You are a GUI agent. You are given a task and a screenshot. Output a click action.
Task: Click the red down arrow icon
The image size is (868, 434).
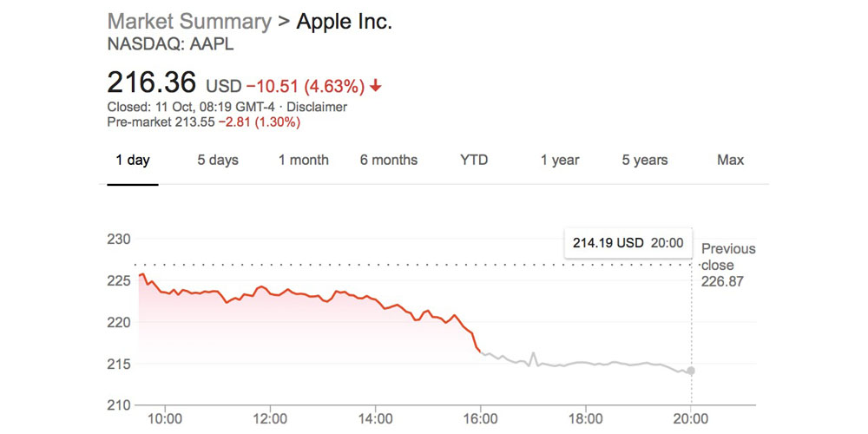(x=375, y=86)
